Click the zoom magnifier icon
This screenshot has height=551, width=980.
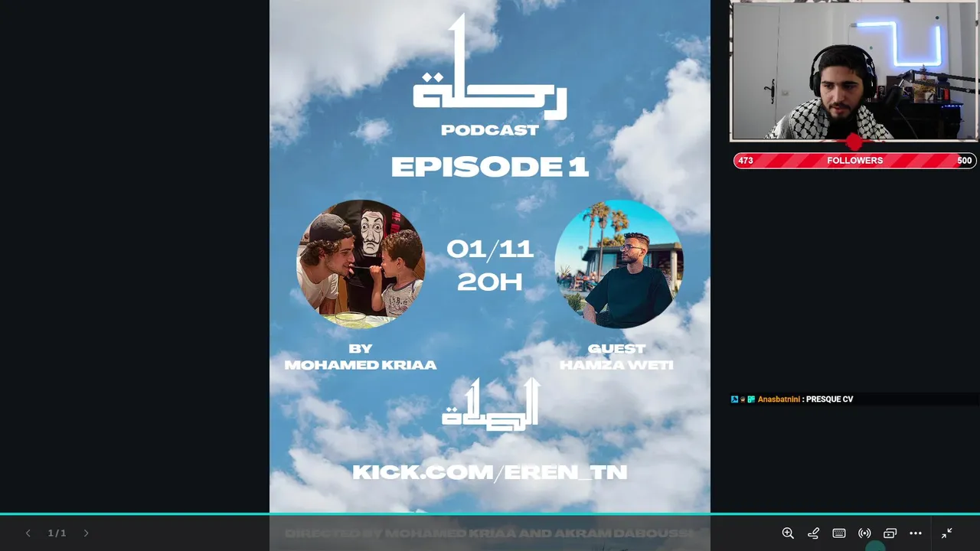[x=788, y=533]
